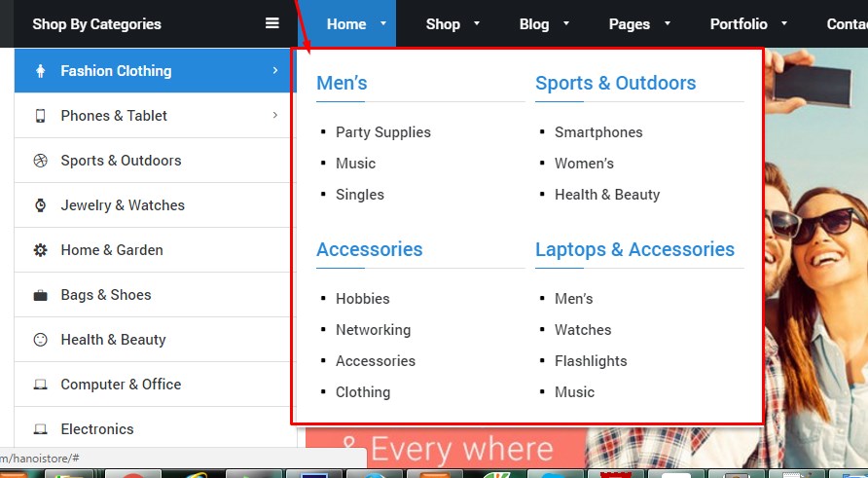Viewport: 868px width, 478px height.
Task: Click the hamburger icon beside Shop By Categories
Action: [272, 24]
